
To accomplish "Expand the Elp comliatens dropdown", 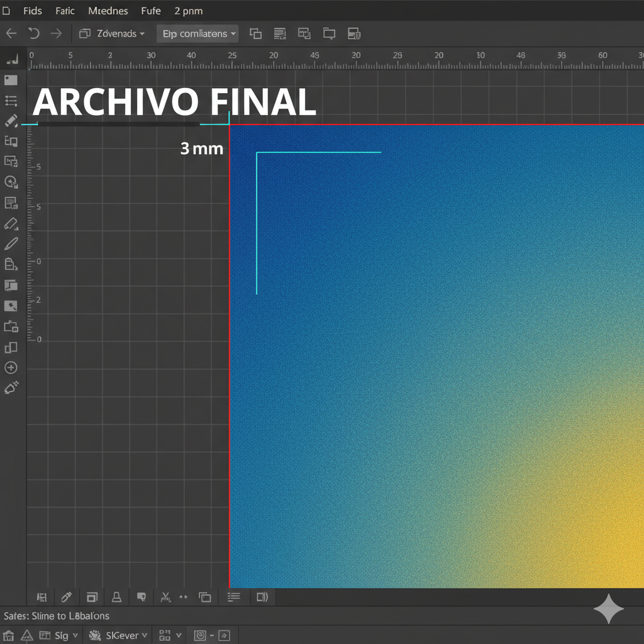I will pyautogui.click(x=197, y=33).
